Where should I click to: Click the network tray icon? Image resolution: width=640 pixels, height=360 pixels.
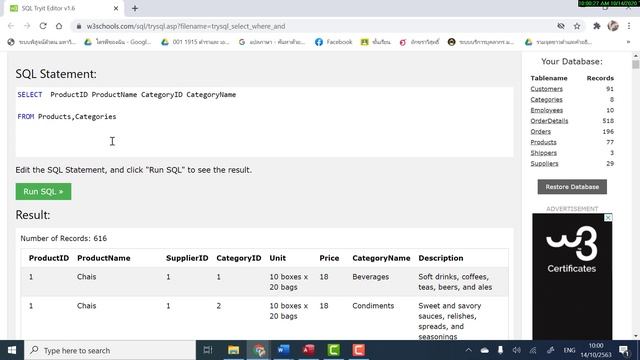coord(533,350)
